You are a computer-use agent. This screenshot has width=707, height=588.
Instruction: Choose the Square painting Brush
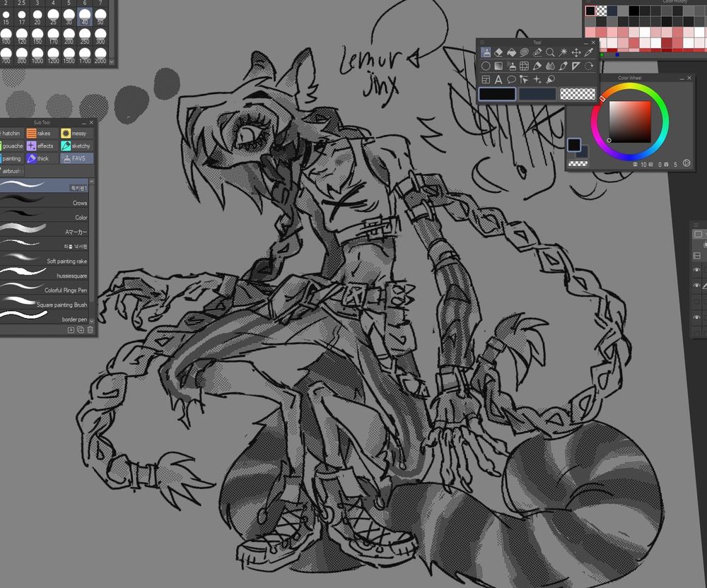[x=44, y=302]
